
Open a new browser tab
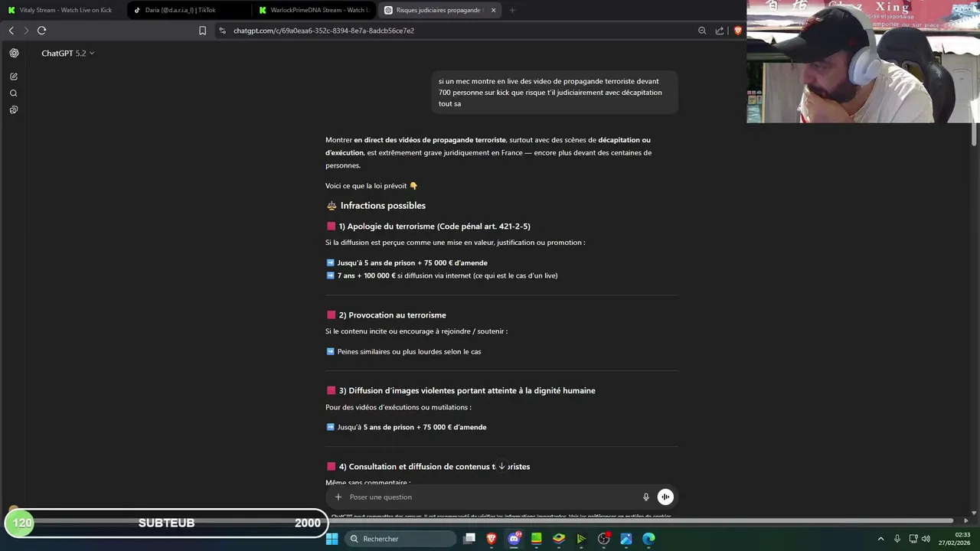[512, 10]
